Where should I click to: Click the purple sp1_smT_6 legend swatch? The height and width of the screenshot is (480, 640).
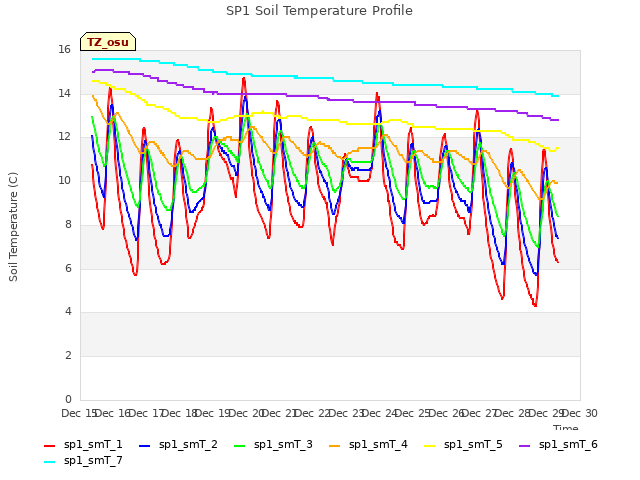pyautogui.click(x=524, y=446)
